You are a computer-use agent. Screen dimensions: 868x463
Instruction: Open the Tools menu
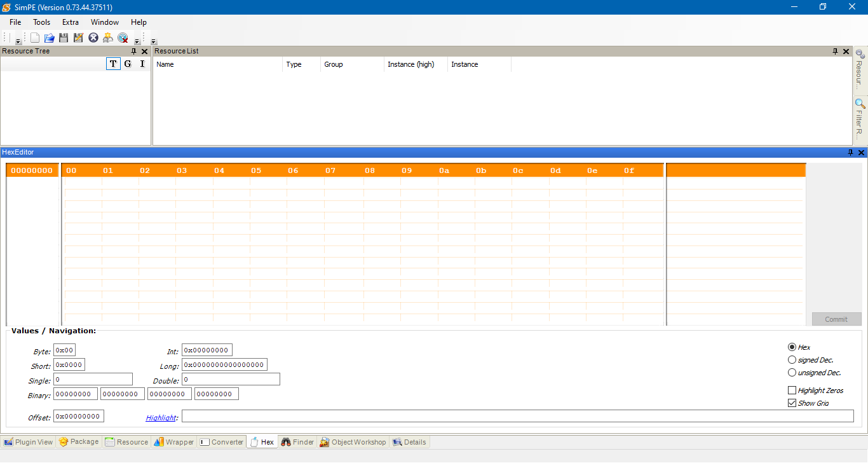[x=42, y=22]
